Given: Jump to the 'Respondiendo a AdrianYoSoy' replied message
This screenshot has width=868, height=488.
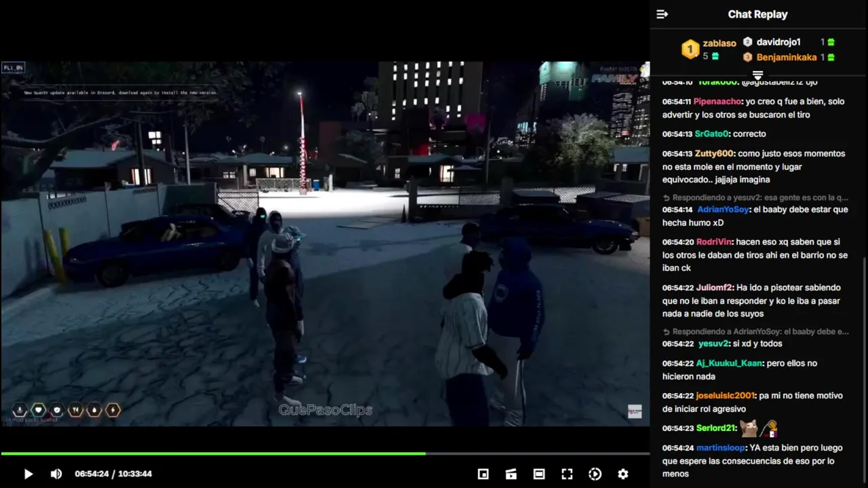Looking at the screenshot, I should tap(755, 331).
